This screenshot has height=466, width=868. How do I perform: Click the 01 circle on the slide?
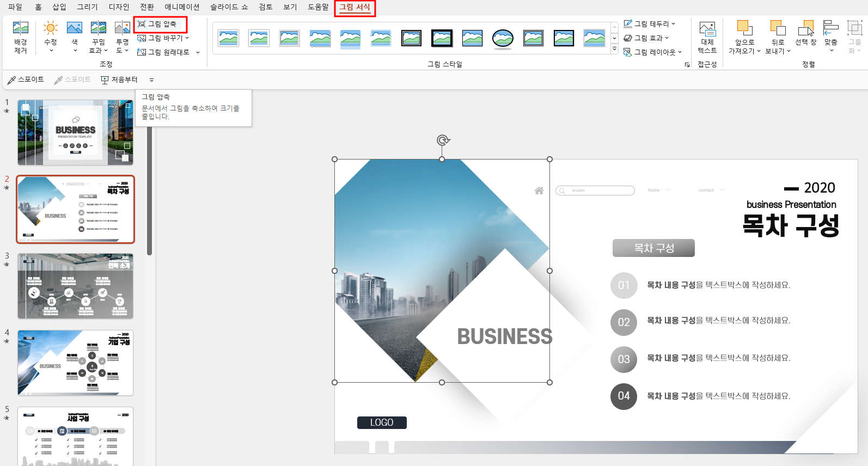coord(624,285)
